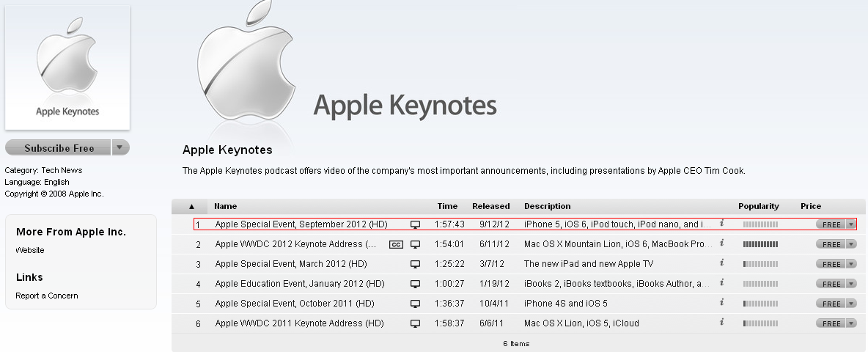
Task: Sort episodes by the Name column header
Action: pyautogui.click(x=226, y=207)
